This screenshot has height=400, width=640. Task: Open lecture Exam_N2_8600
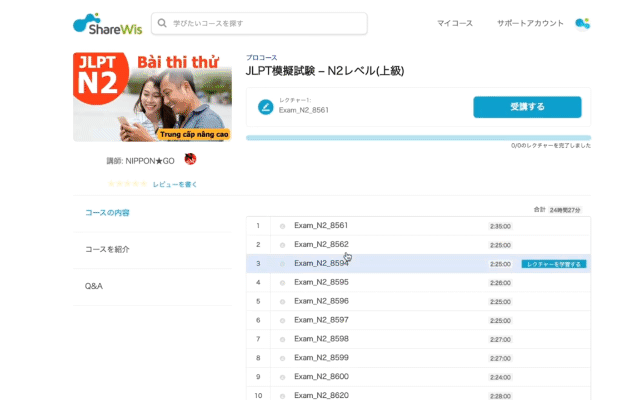coord(321,376)
